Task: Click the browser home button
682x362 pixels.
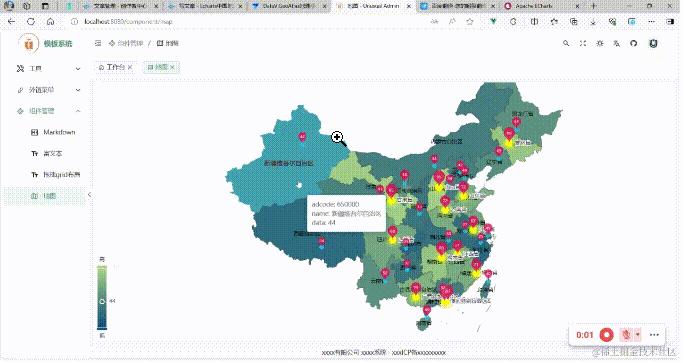Action: coord(50,21)
